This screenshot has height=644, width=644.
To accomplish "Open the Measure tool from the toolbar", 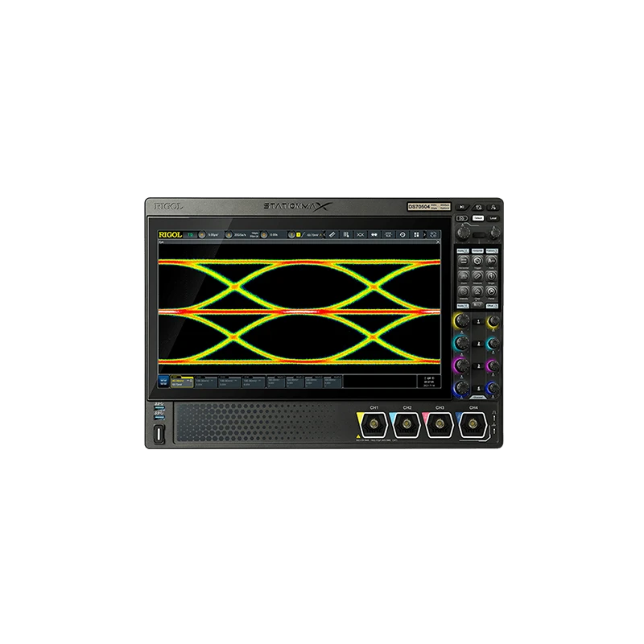I will coord(346,232).
